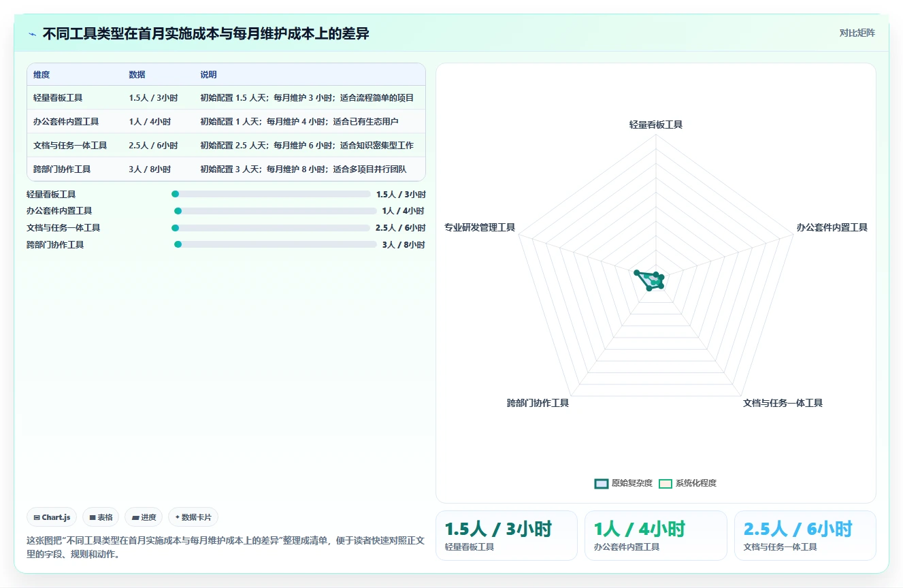The width and height of the screenshot is (903, 588).
Task: Select the 办公套件内置工具 table row cell
Action: tap(66, 122)
